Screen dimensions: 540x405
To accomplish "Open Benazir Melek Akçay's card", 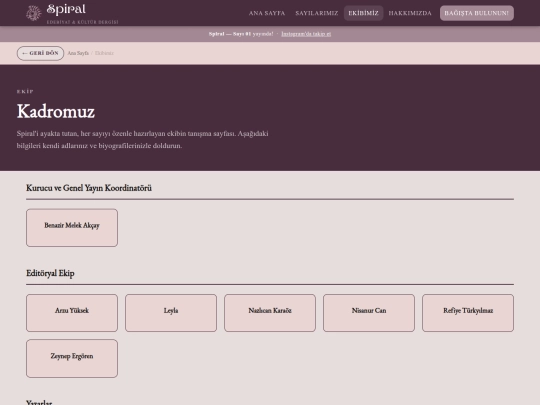I will (72, 228).
